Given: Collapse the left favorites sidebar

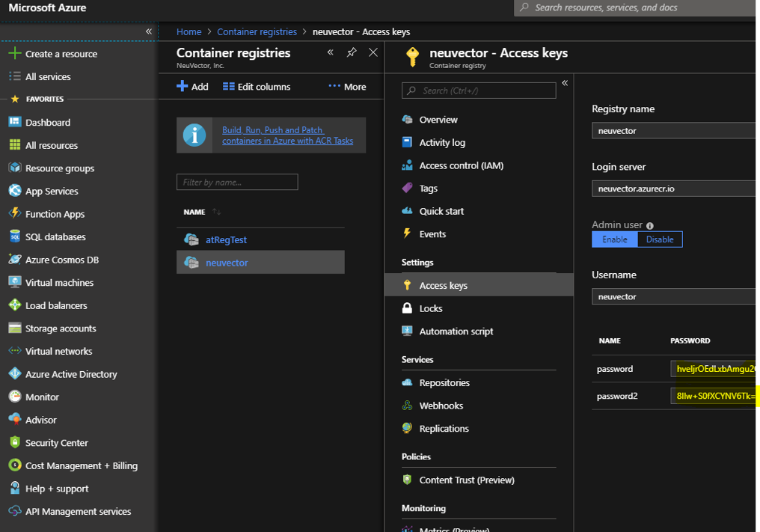Looking at the screenshot, I should pyautogui.click(x=148, y=31).
